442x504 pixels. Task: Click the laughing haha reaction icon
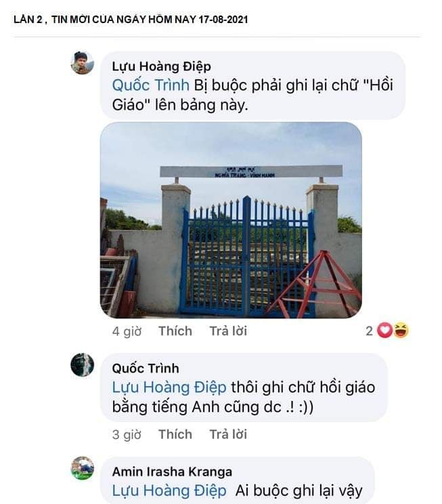(x=401, y=330)
